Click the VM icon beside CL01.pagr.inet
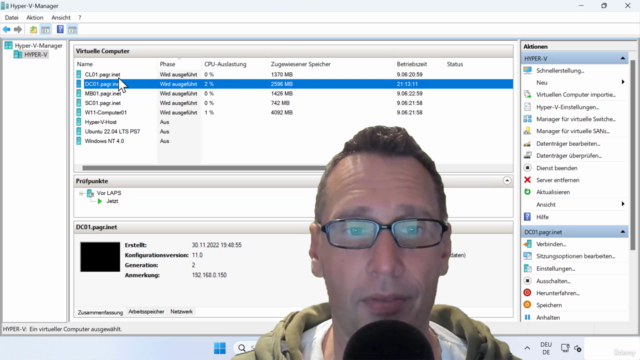Viewport: 640px width, 360px height. [79, 74]
